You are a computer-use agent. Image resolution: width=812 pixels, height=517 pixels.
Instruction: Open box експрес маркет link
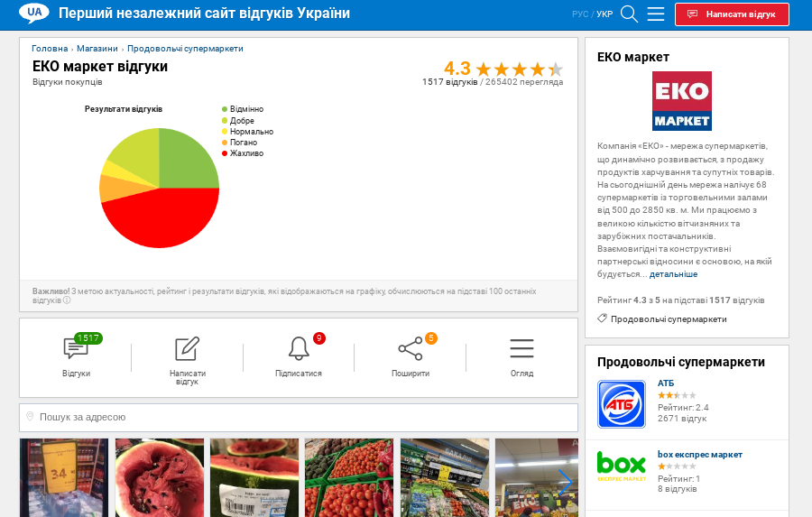699,455
